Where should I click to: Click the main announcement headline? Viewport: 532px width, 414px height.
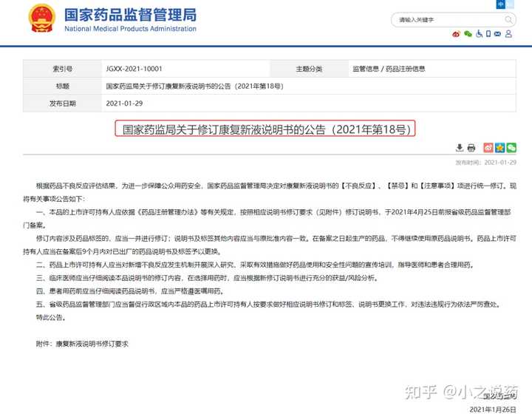[266, 129]
